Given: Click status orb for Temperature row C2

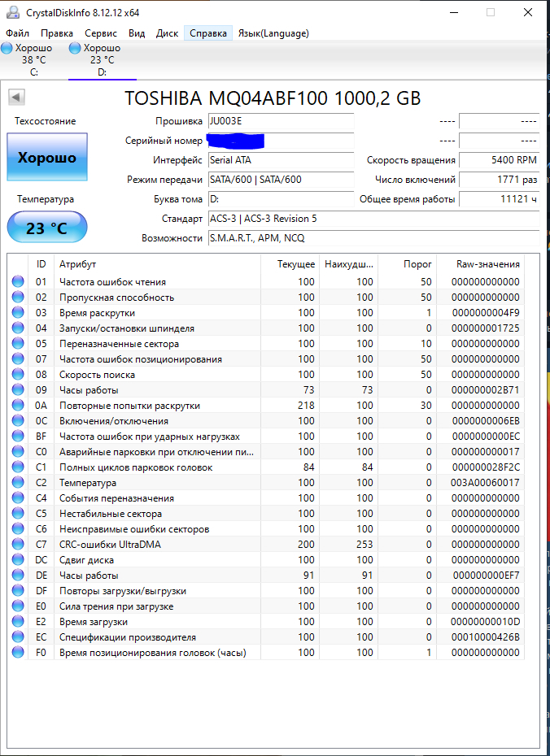Looking at the screenshot, I should (18, 483).
